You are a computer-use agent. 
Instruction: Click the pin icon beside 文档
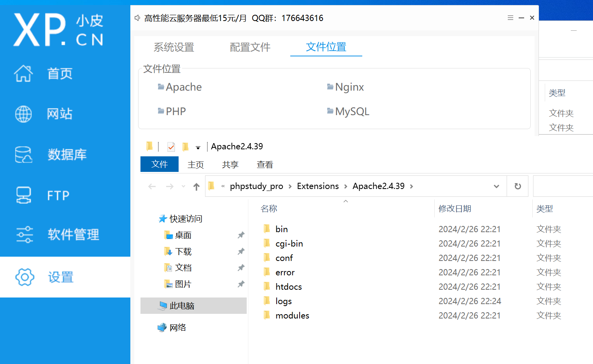tap(241, 268)
